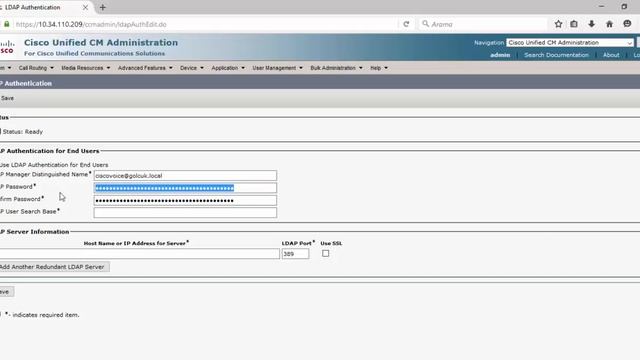The height and width of the screenshot is (360, 640).
Task: Click the 'Status: Ready' text
Action: pyautogui.click(x=22, y=132)
